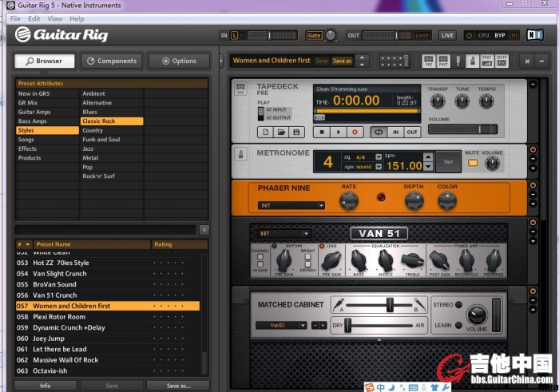Open the Edit menu
Screen dimensions: 559x392
(34, 19)
